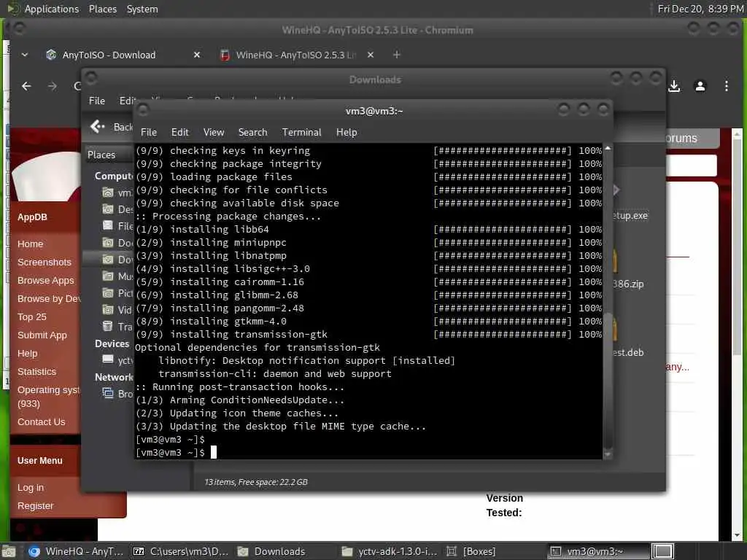Switch to yctv-adk-1.3.0 taskbar window

click(x=390, y=551)
